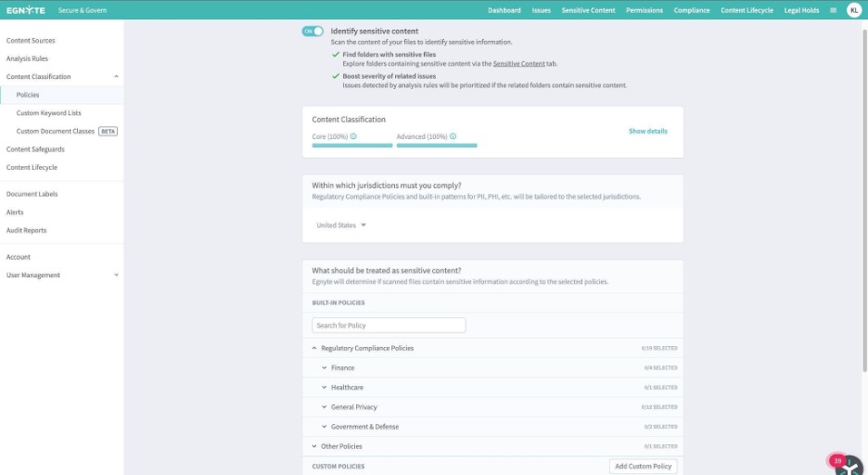Open the United States jurisdiction dropdown
The height and width of the screenshot is (475, 868).
(x=341, y=225)
